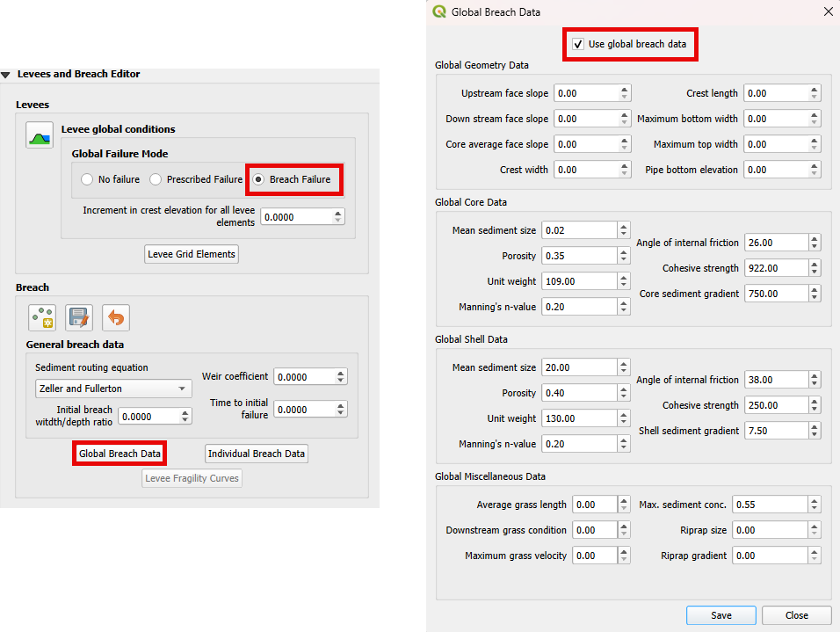
Task: Click the orange revert arrow icon
Action: [115, 317]
